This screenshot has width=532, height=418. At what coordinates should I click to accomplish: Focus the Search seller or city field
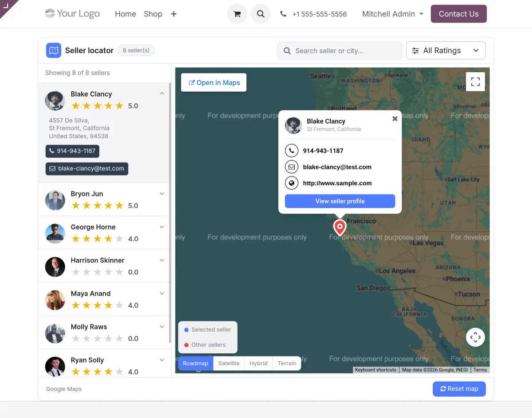(x=340, y=51)
